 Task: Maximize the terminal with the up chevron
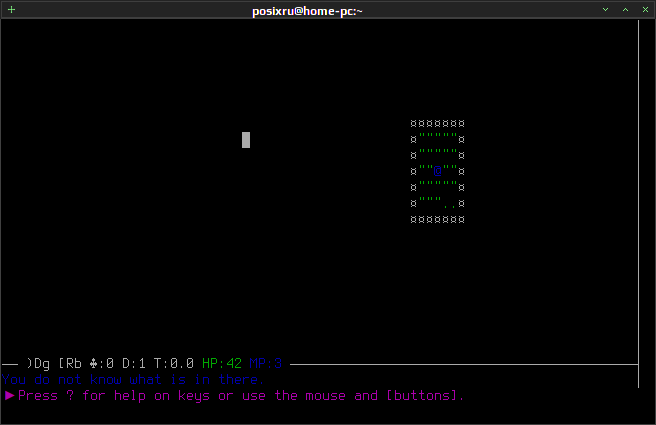[x=625, y=10]
